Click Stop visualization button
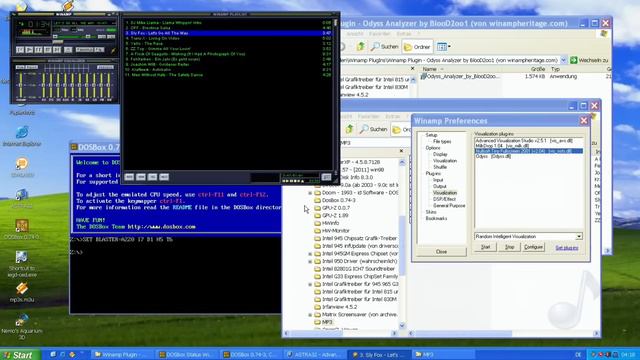Viewport: 640px width, 360px height. [x=509, y=247]
